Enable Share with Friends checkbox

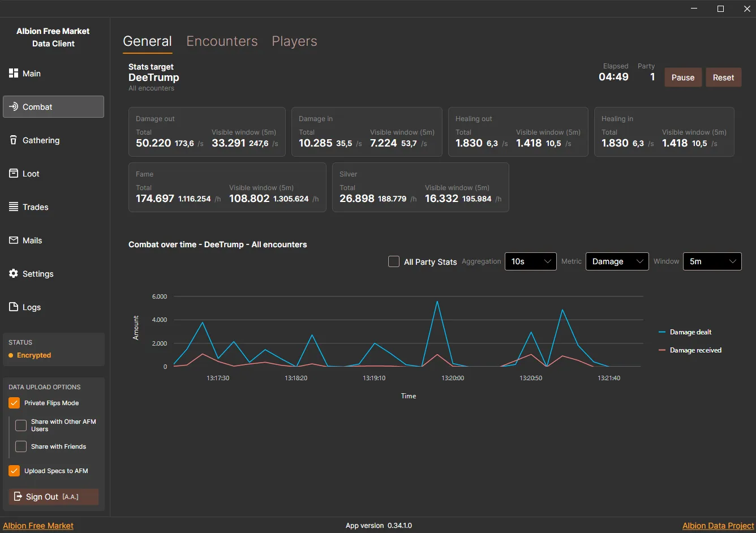[x=21, y=446]
